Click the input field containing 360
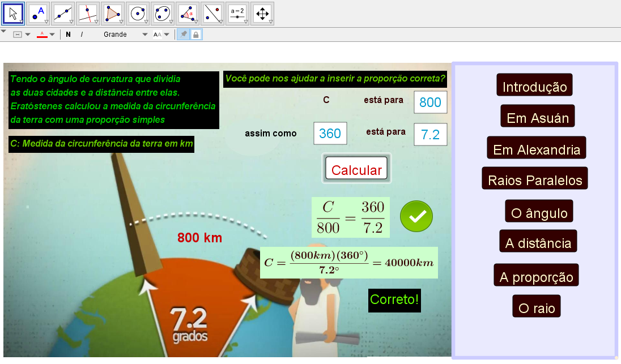Screen dimensions: 621x364 pos(330,134)
